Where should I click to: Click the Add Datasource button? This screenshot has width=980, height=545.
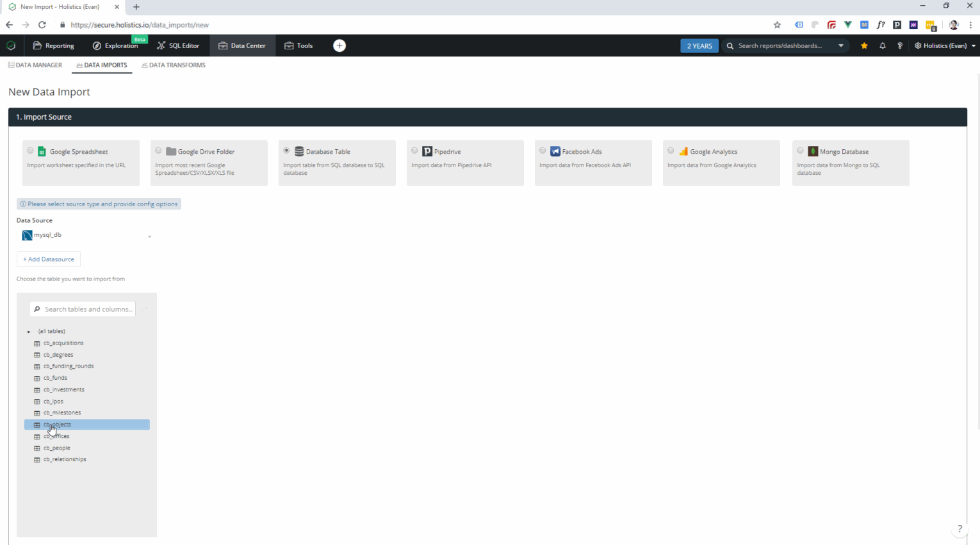(x=49, y=259)
